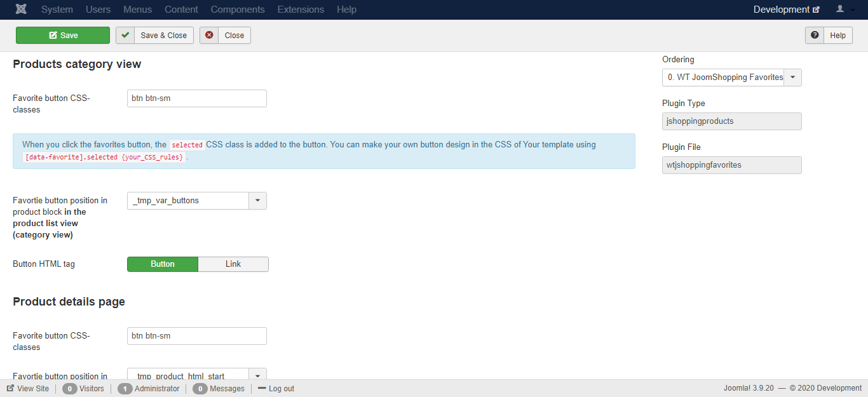The height and width of the screenshot is (397, 868).
Task: Open the _tmp_var_buttons position dropdown
Action: [257, 201]
